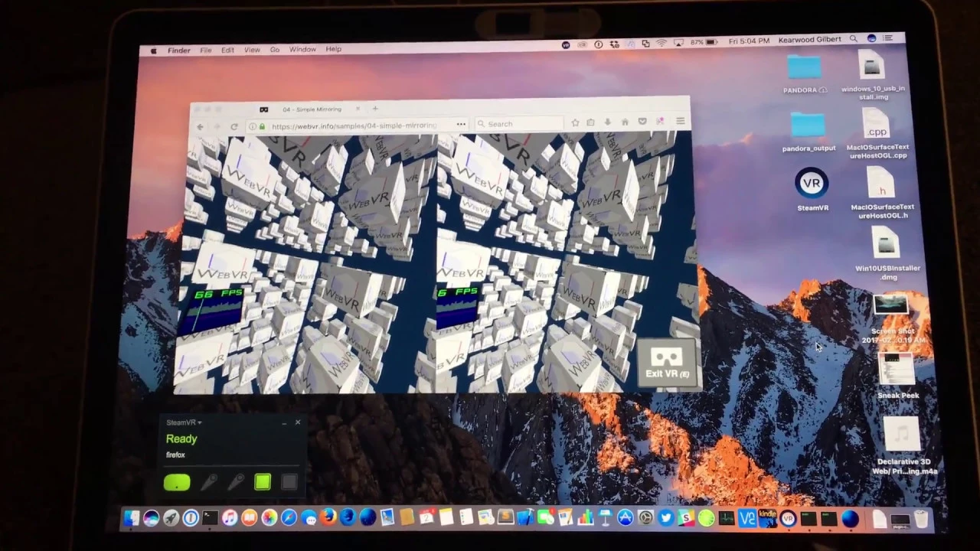Open Photos in the Dock
This screenshot has width=980, height=551.
pyautogui.click(x=269, y=518)
